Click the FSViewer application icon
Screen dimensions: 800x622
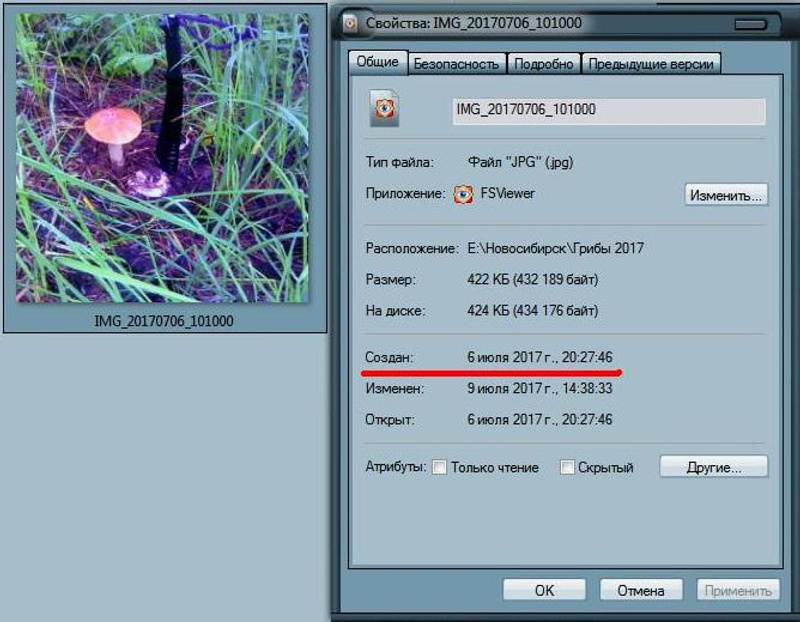coord(463,194)
